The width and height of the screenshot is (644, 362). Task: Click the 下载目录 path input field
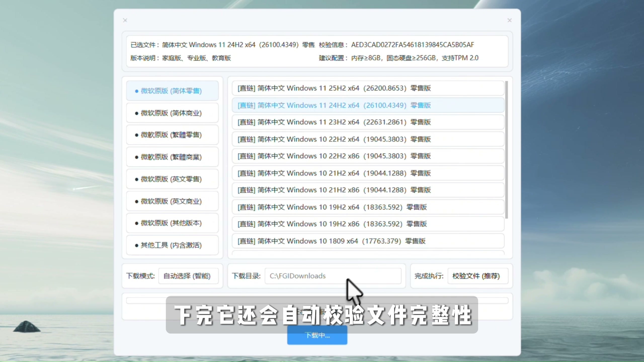pyautogui.click(x=333, y=276)
